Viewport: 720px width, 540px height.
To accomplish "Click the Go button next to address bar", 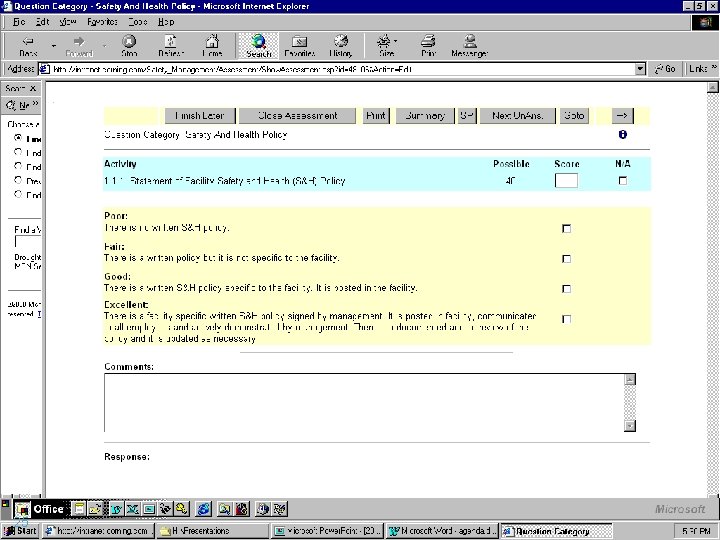I will click(x=665, y=69).
